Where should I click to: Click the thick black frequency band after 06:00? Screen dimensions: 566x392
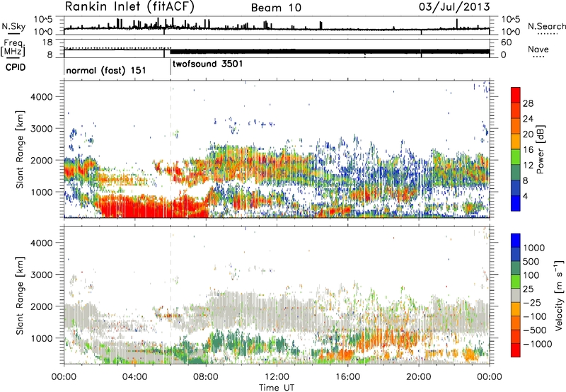[x=330, y=51]
